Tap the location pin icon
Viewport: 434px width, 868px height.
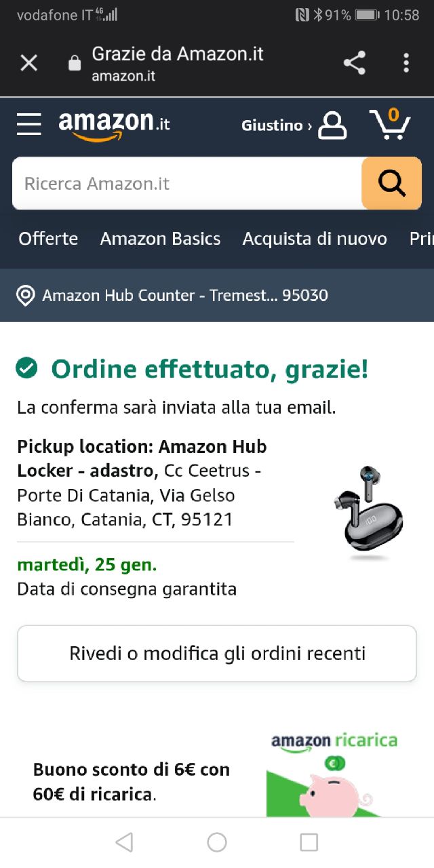tap(25, 296)
